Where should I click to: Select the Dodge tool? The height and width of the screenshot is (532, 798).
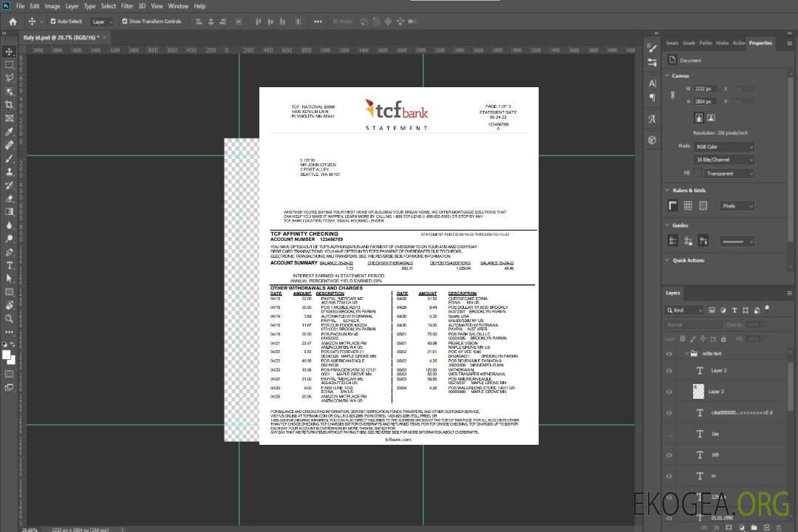pyautogui.click(x=9, y=238)
